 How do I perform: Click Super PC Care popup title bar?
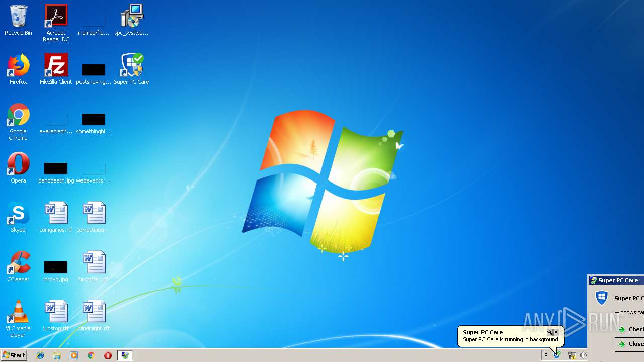pyautogui.click(x=616, y=280)
